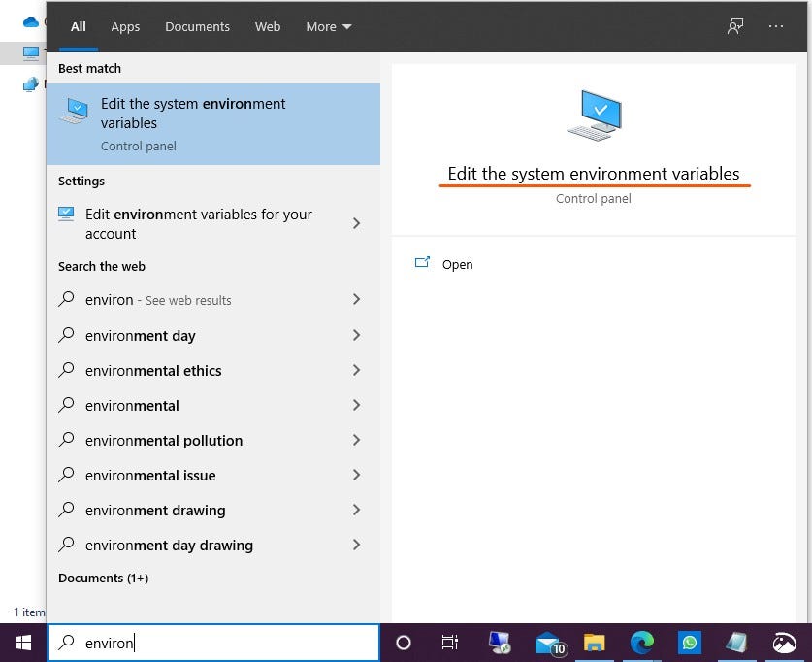Screen dimensions: 812x662
Task: Open Cortana circle on the taskbar
Action: 404,643
